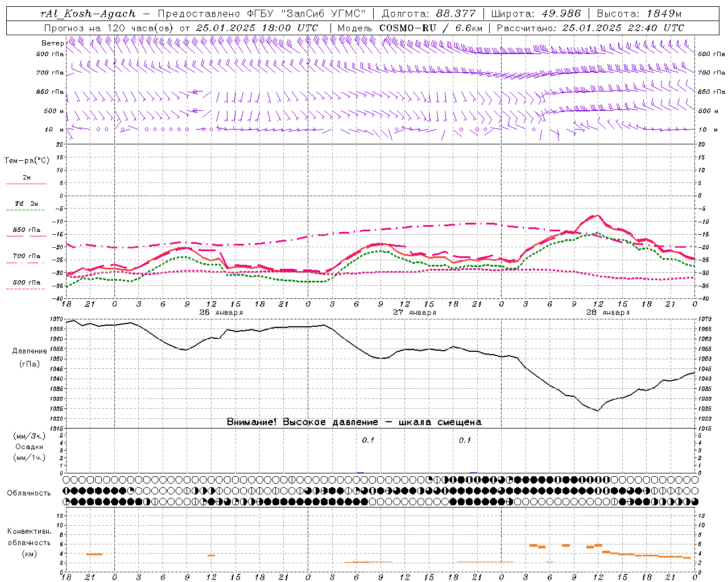Click the 28 January peak of the temperature curve
Screen dimensions: 728x582
pos(597,215)
